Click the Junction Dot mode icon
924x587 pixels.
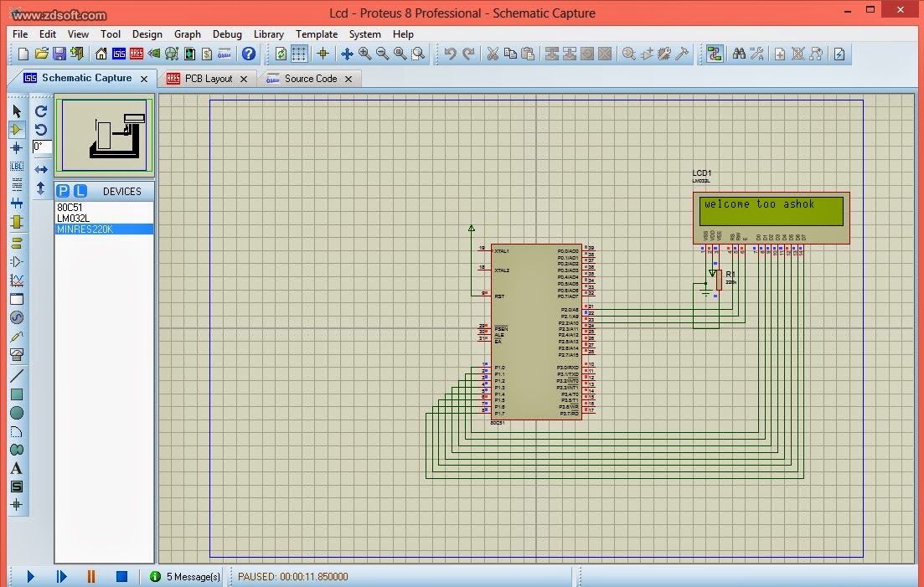17,148
